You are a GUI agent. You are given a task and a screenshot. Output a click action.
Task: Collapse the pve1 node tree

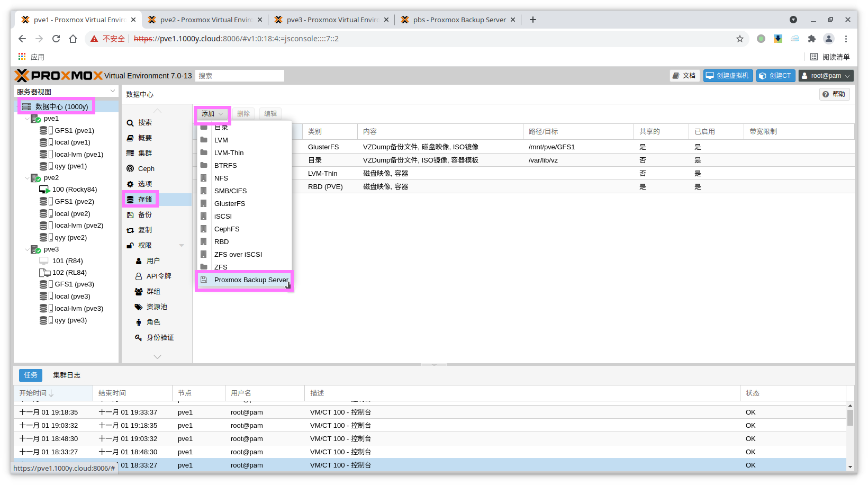pyautogui.click(x=28, y=119)
